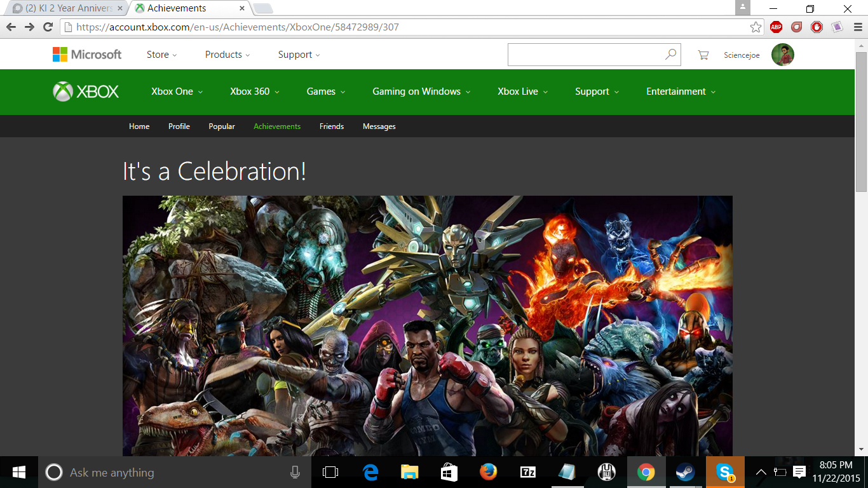868x488 pixels.
Task: Click the taskbar clock showing 8:05 PM
Action: (836, 472)
